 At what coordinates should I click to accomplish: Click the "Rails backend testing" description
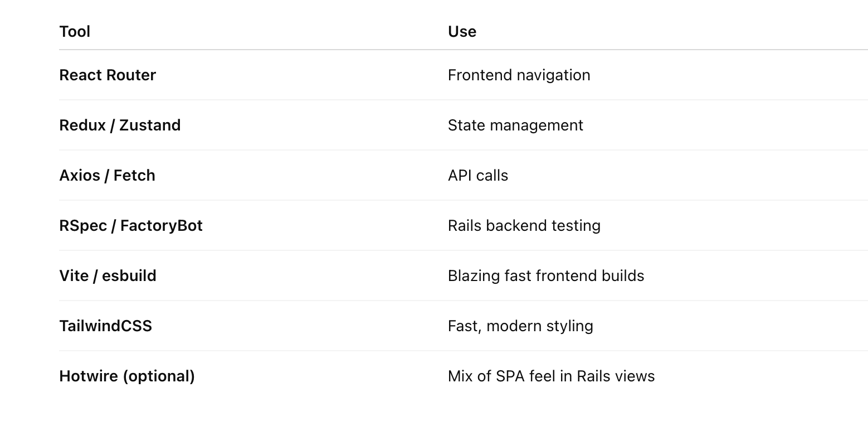tap(524, 226)
